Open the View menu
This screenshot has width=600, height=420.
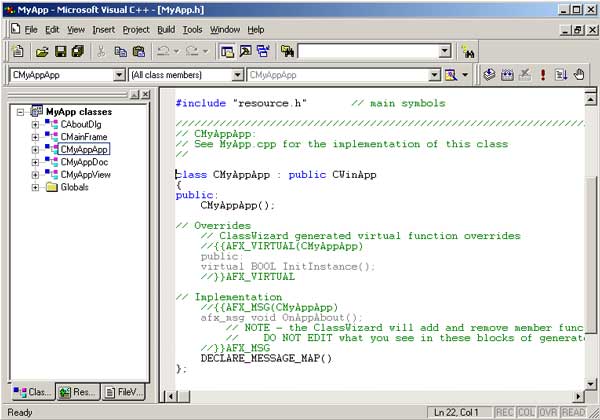pyautogui.click(x=76, y=29)
